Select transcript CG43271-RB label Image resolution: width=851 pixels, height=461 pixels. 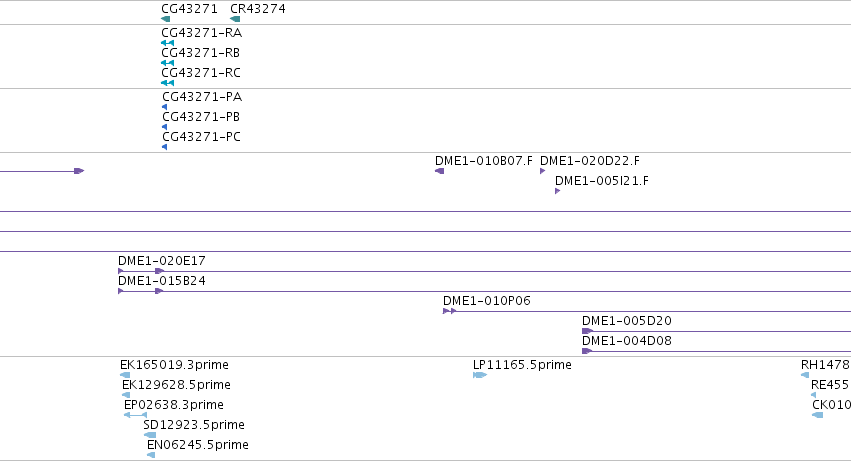(200, 53)
